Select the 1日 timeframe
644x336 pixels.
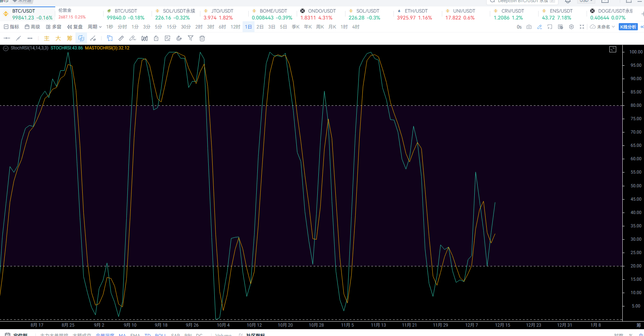pyautogui.click(x=248, y=27)
